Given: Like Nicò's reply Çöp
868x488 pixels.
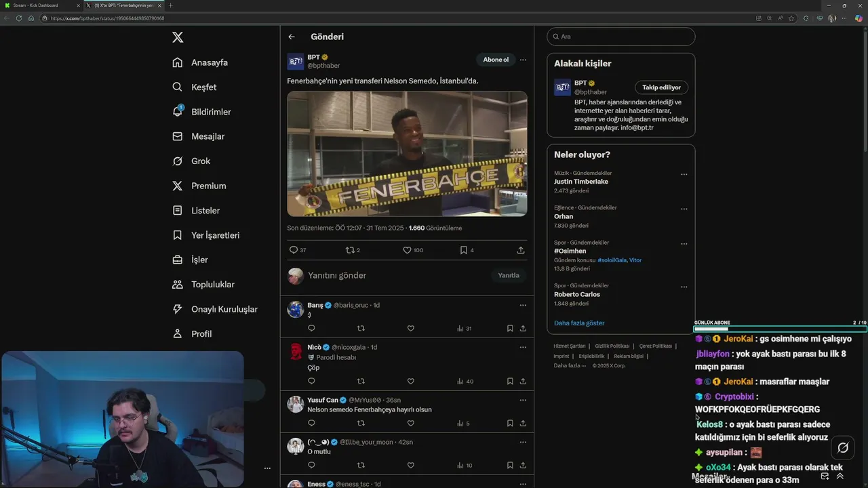Looking at the screenshot, I should pos(410,381).
